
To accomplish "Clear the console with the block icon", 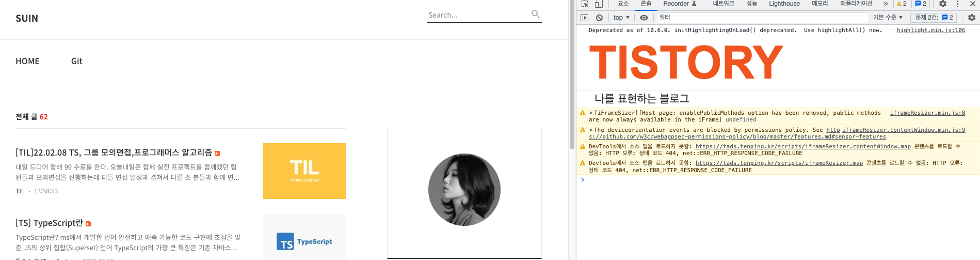I will click(x=599, y=18).
